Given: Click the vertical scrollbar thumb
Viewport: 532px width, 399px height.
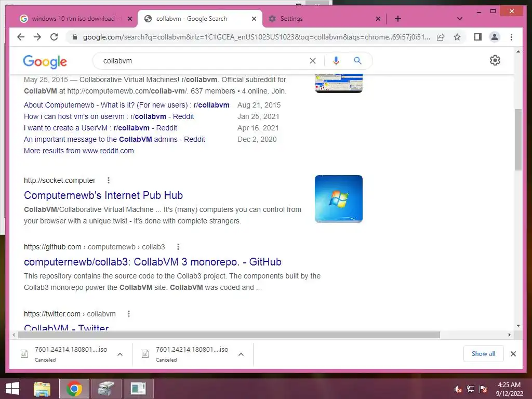Looking at the screenshot, I should [x=518, y=139].
